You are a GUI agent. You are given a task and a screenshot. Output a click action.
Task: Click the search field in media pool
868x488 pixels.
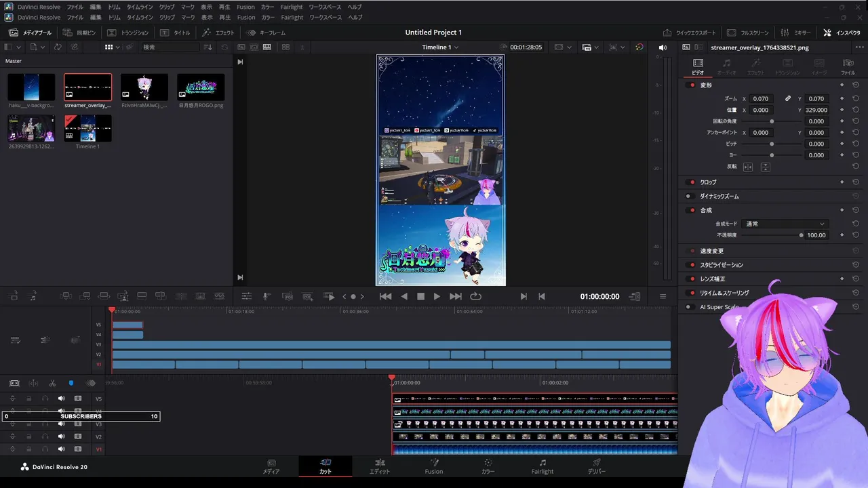click(x=170, y=47)
